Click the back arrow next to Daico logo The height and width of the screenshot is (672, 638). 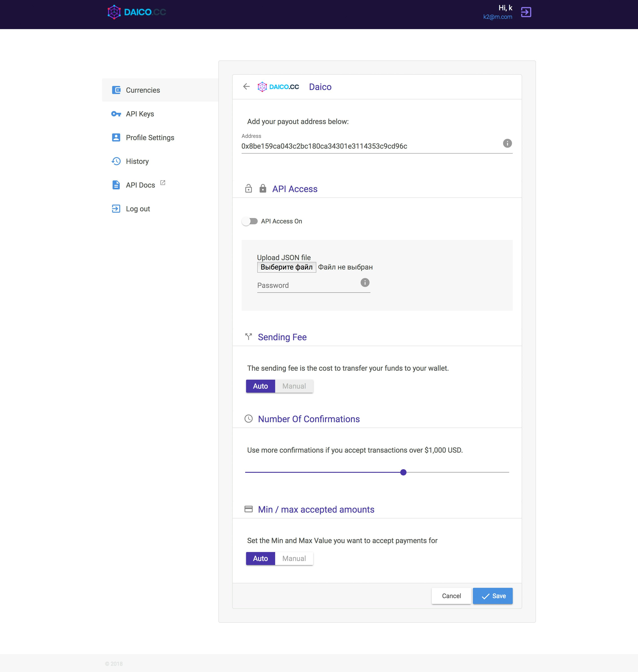246,86
